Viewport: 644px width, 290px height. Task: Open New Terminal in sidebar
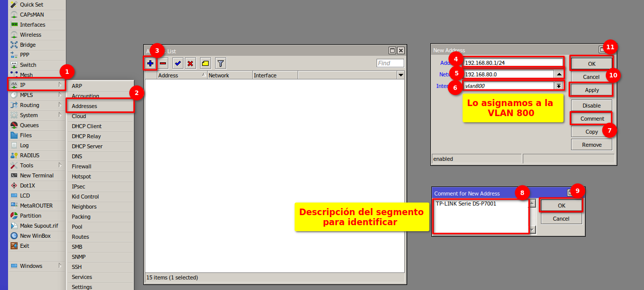36,175
